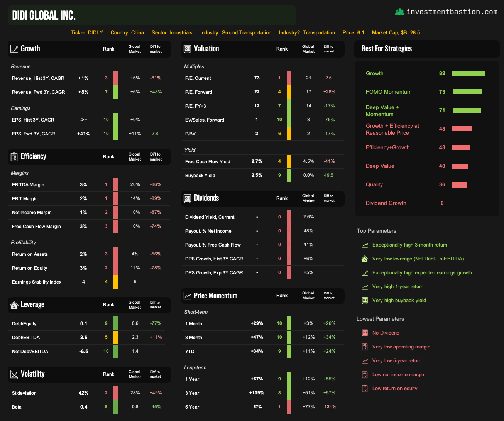The width and height of the screenshot is (504, 421).
Task: Click the Top Parameters heading
Action: click(376, 231)
